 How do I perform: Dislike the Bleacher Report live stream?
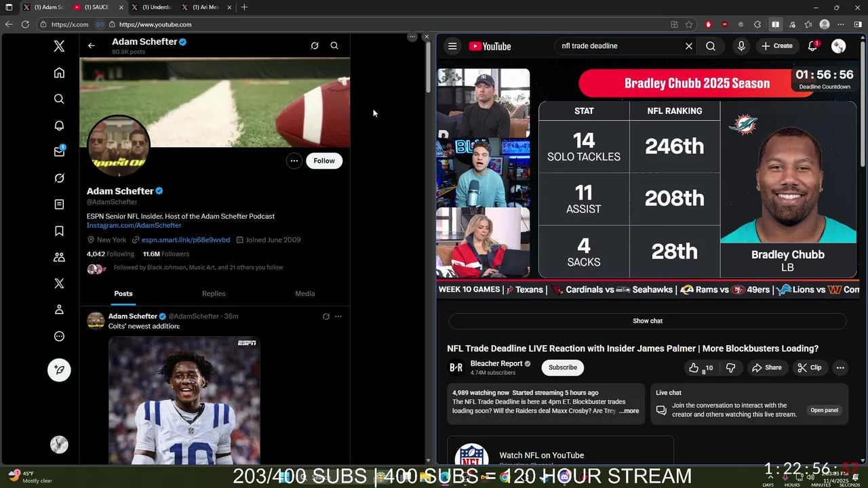coord(730,367)
